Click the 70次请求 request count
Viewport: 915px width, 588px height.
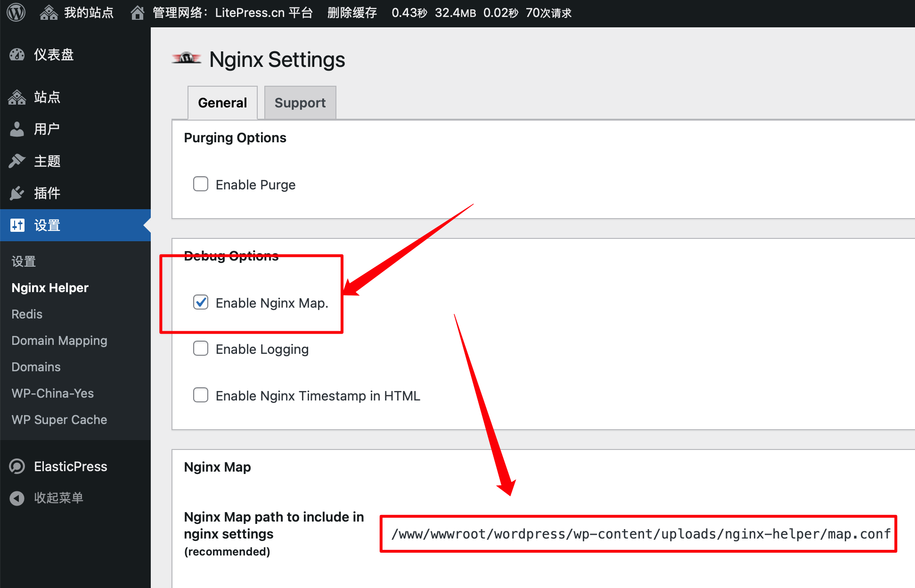[x=548, y=13]
